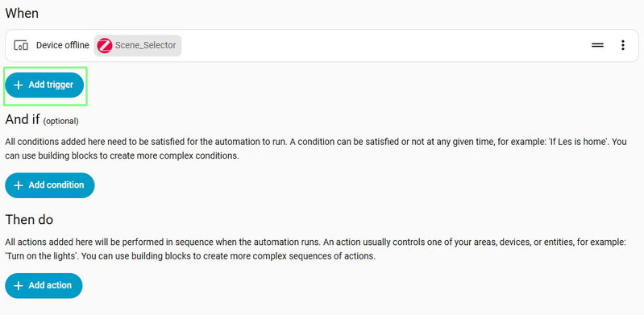
Task: Expand the Device offline trigger row
Action: (322, 46)
